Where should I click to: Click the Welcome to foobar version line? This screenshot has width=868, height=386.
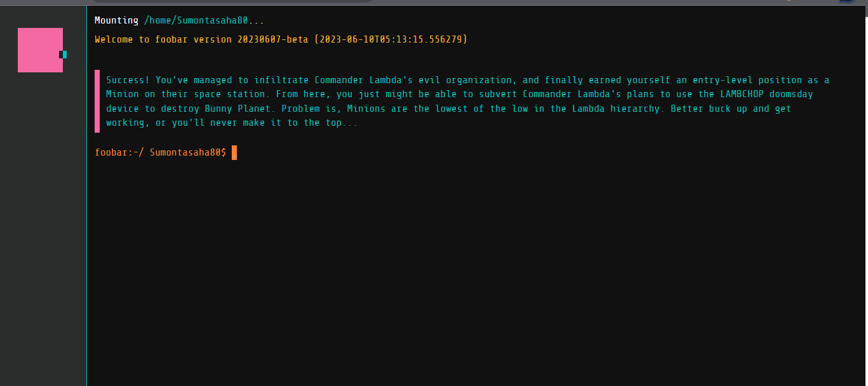pos(281,39)
